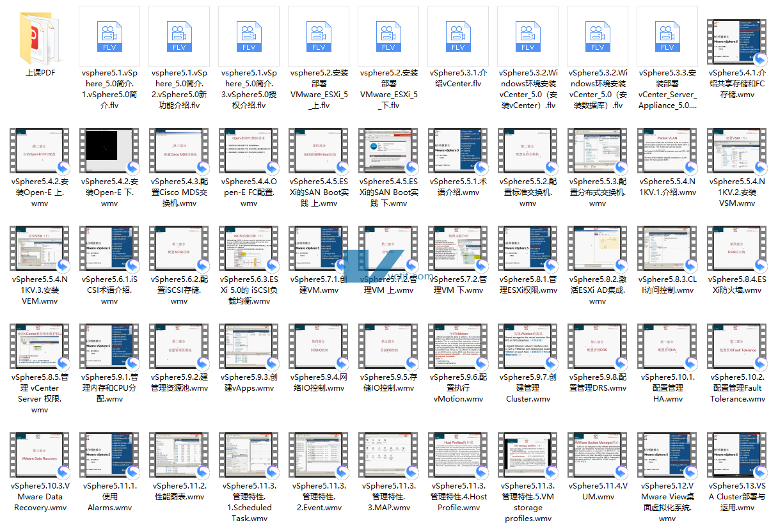Select 配置标准交换机.wmv thumbnail
Viewport: 778px width, 532px height.
pos(528,151)
